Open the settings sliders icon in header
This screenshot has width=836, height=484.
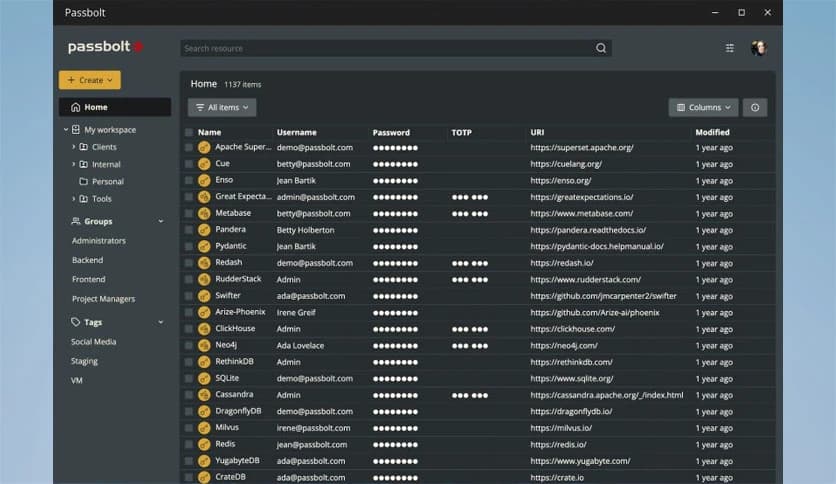[x=729, y=49]
